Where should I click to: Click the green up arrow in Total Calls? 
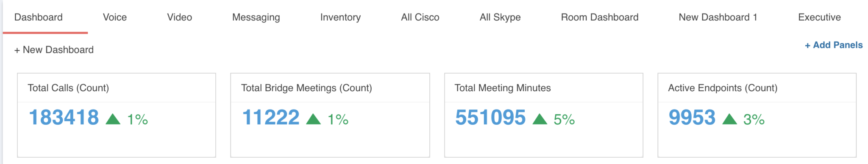[113, 119]
